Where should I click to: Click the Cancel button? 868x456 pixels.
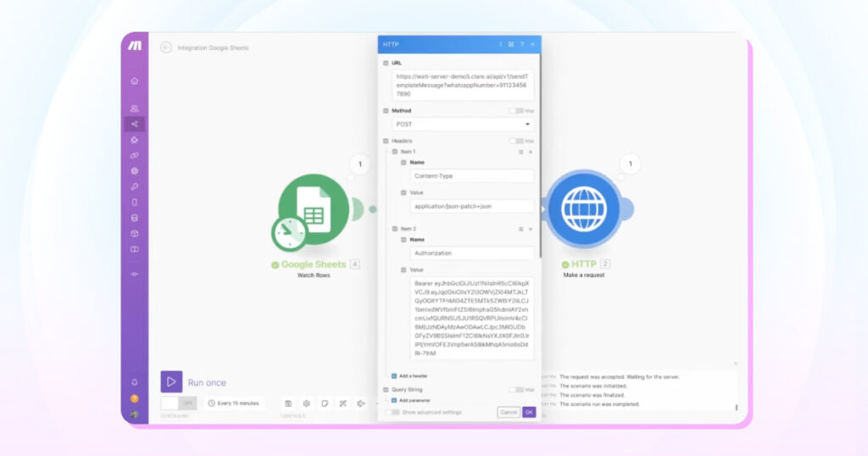tap(509, 412)
